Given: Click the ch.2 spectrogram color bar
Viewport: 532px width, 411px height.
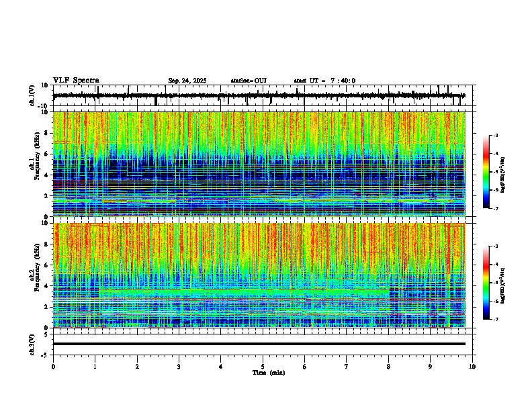Looking at the screenshot, I should tap(486, 283).
